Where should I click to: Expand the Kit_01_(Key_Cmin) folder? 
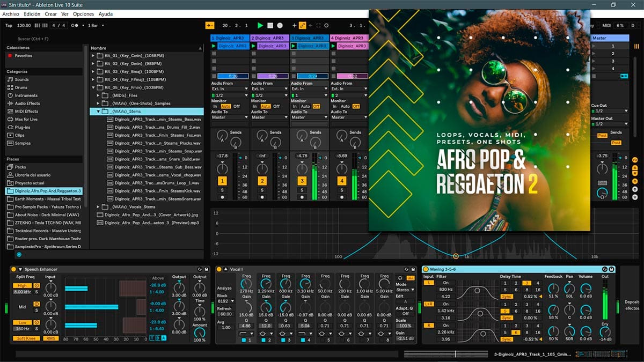(93, 56)
